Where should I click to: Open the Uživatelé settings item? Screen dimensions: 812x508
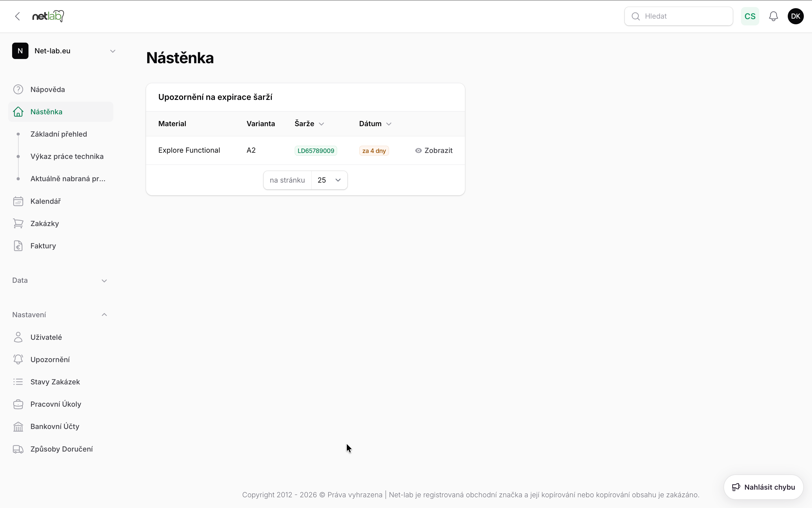[x=61, y=337]
